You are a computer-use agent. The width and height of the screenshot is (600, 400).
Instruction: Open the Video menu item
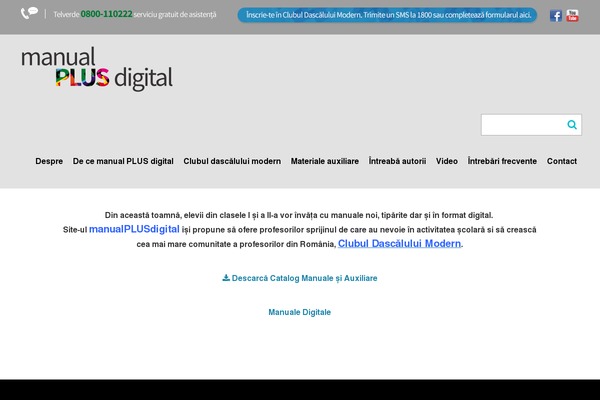(x=447, y=161)
